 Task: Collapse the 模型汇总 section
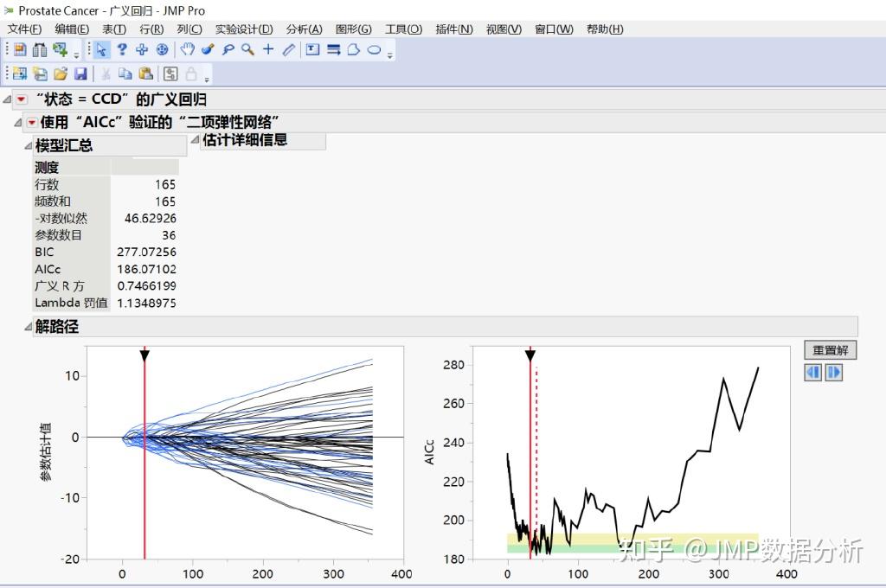click(28, 146)
